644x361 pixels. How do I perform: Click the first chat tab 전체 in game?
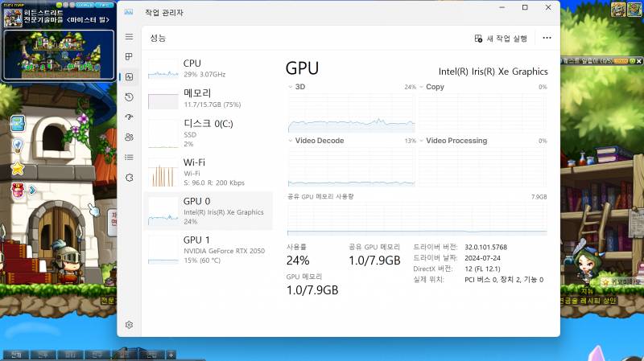(x=16, y=355)
